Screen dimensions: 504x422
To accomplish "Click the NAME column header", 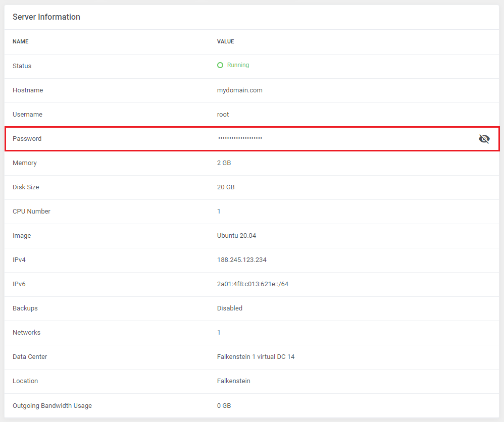I will coord(21,42).
